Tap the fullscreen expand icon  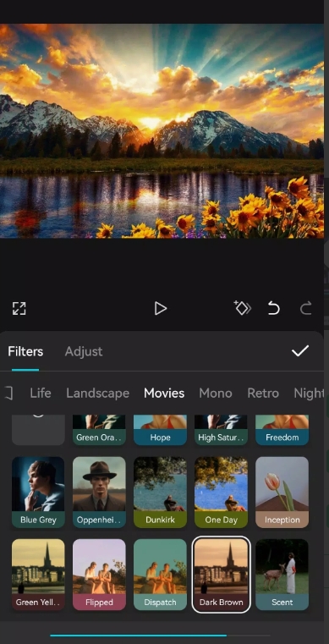(x=19, y=308)
